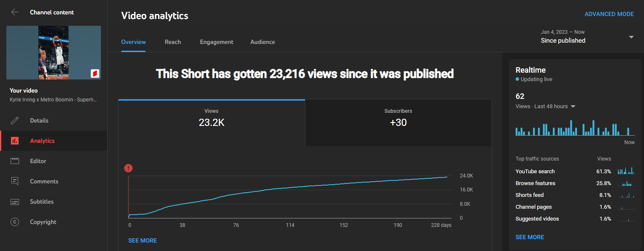Click the Kyrie Irving video thumbnail
This screenshot has height=251, width=644.
(54, 52)
